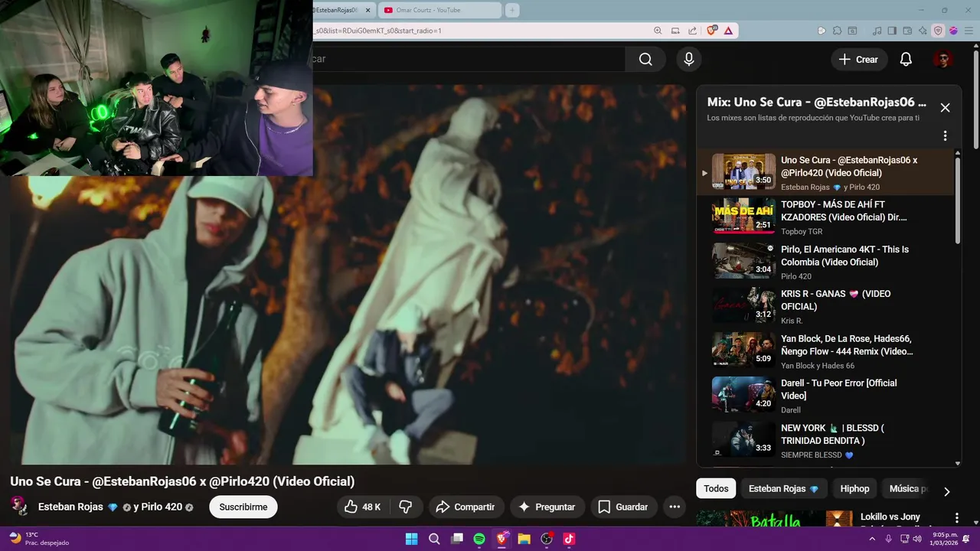Click Brave Rewards triangle icon
This screenshot has width=980, height=551.
(728, 31)
